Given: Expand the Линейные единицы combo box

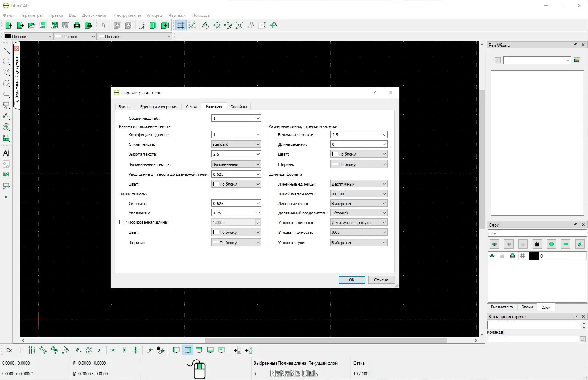Looking at the screenshot, I should [x=358, y=184].
